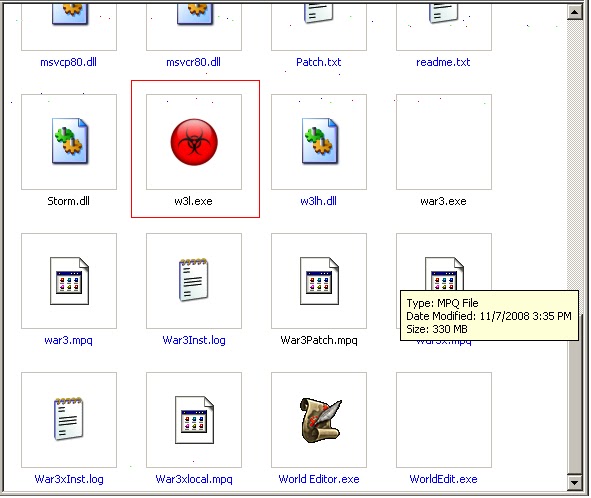Select the msvcp80.dll file icon
591x498 pixels.
point(70,14)
